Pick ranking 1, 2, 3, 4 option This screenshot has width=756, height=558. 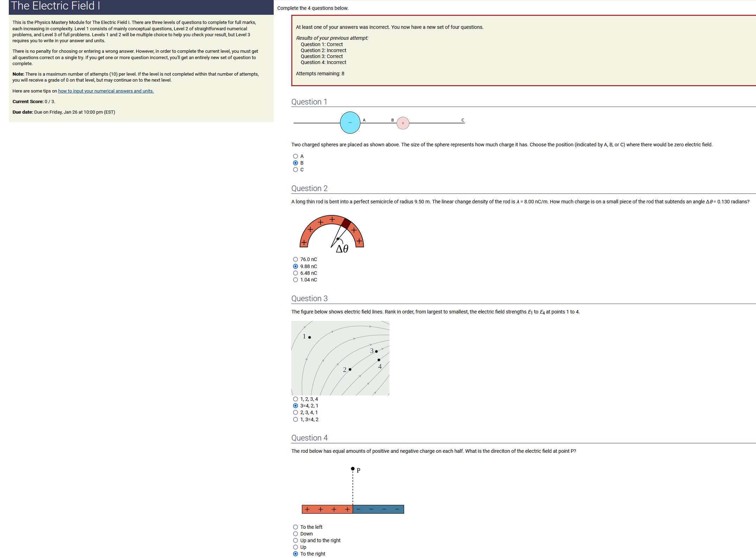(x=296, y=399)
